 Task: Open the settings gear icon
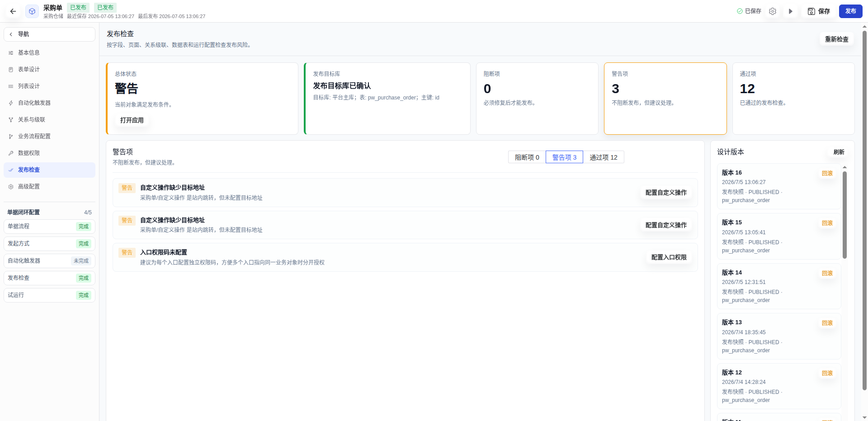tap(773, 11)
